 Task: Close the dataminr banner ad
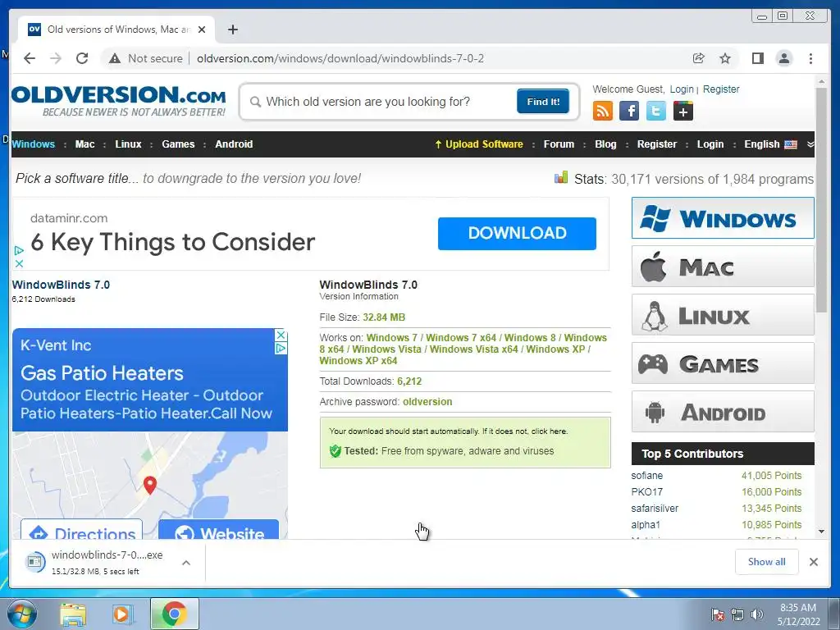point(19,263)
